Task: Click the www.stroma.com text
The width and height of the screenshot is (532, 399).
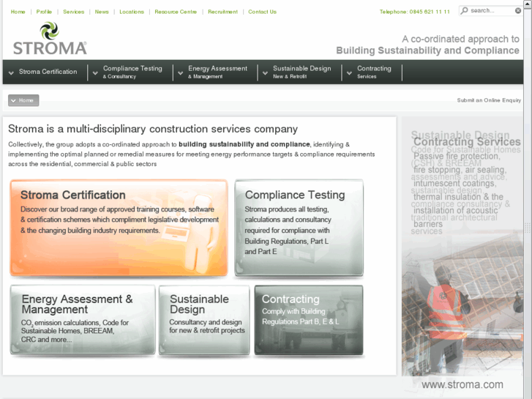Action: point(462,384)
